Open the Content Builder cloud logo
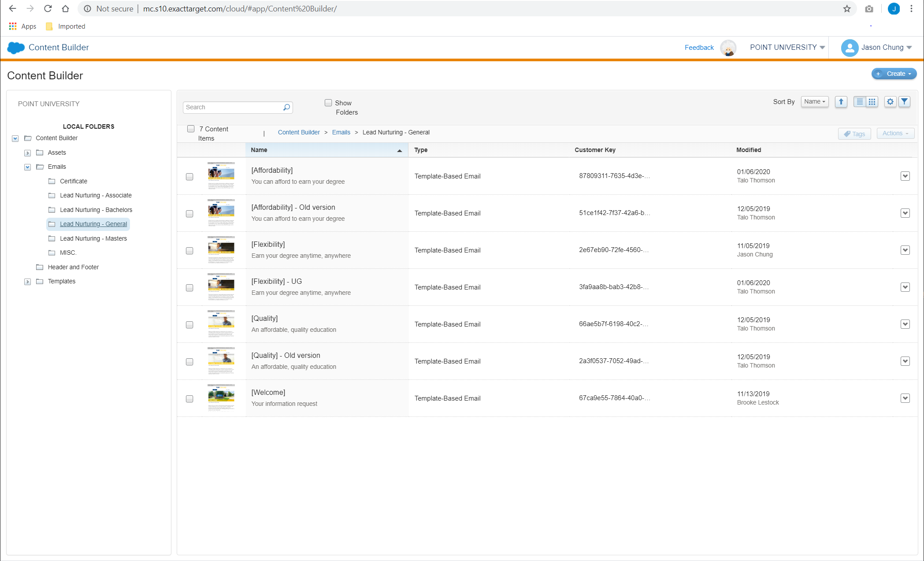 [16, 48]
